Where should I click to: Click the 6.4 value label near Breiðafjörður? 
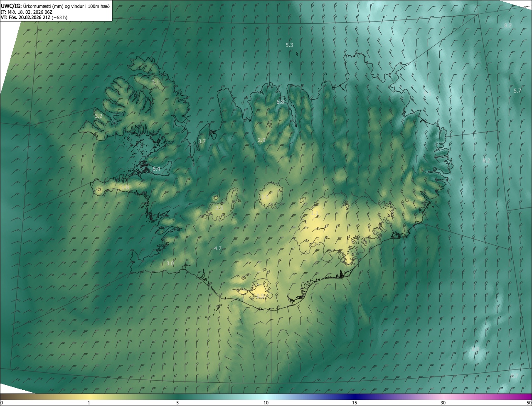(156, 169)
